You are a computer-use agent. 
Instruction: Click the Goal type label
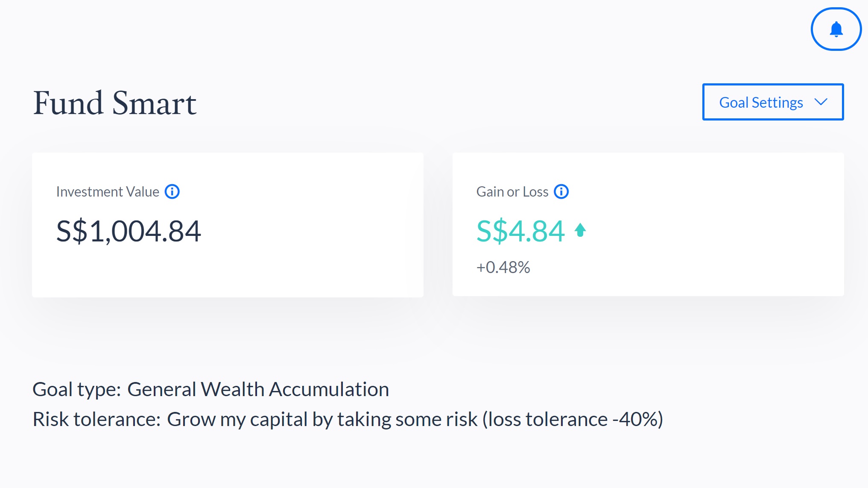[x=77, y=389]
